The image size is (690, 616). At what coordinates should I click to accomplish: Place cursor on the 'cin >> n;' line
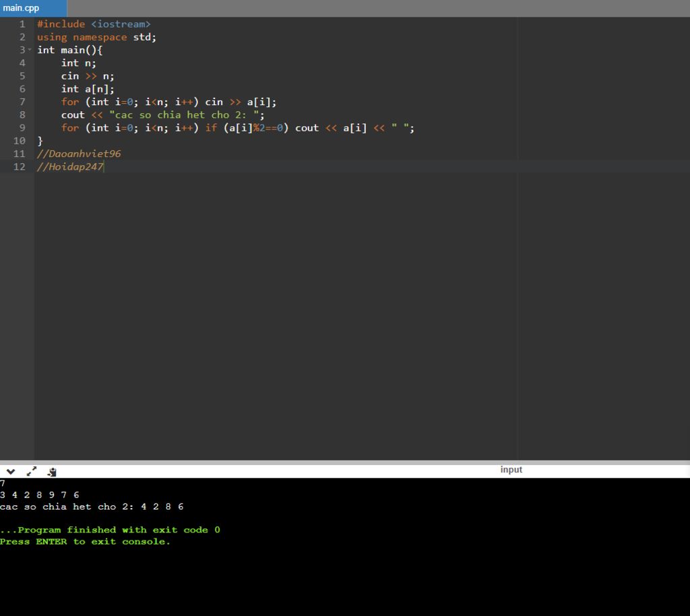pyautogui.click(x=88, y=76)
